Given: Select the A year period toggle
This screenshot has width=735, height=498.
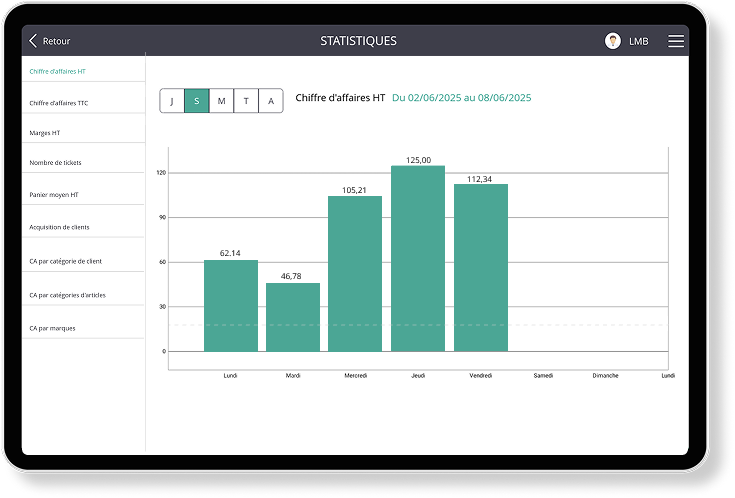Looking at the screenshot, I should click(270, 101).
